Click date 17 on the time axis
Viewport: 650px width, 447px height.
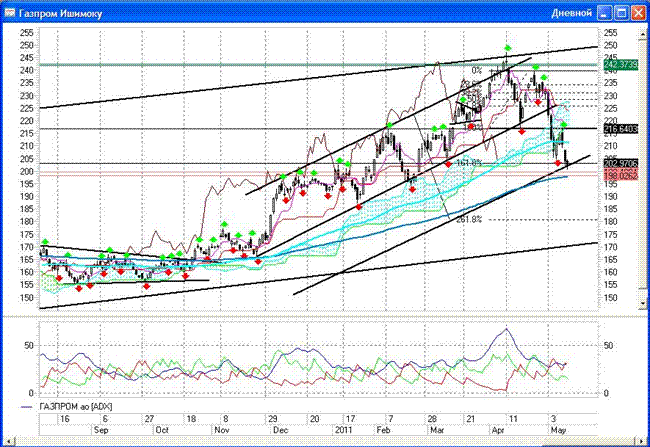coord(350,419)
